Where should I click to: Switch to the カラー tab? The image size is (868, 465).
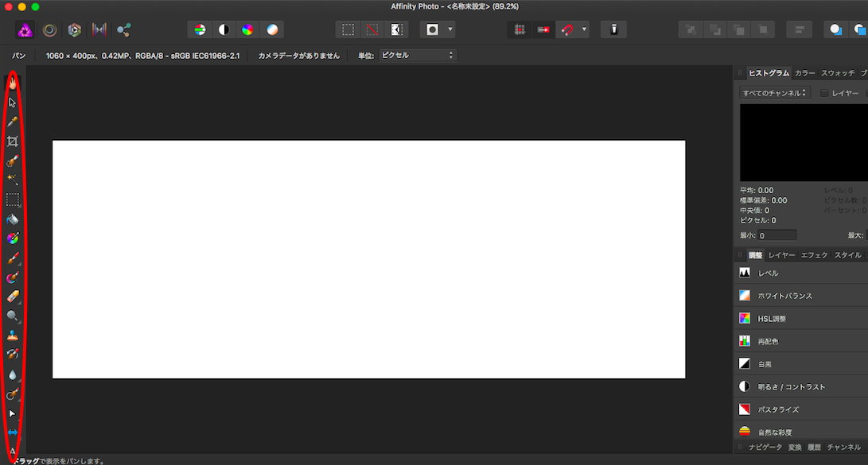tap(804, 73)
